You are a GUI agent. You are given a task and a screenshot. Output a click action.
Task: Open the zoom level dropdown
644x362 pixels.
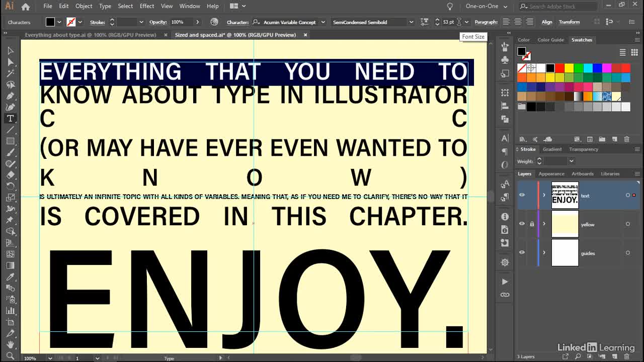tap(50, 358)
